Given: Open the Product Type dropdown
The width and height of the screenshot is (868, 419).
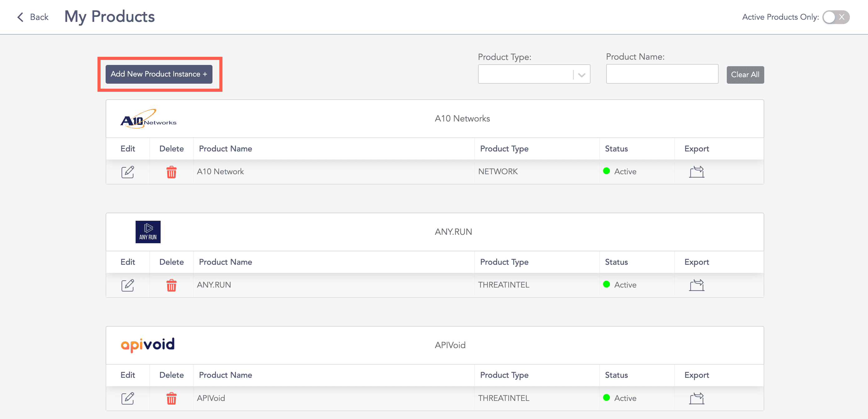Looking at the screenshot, I should 581,74.
